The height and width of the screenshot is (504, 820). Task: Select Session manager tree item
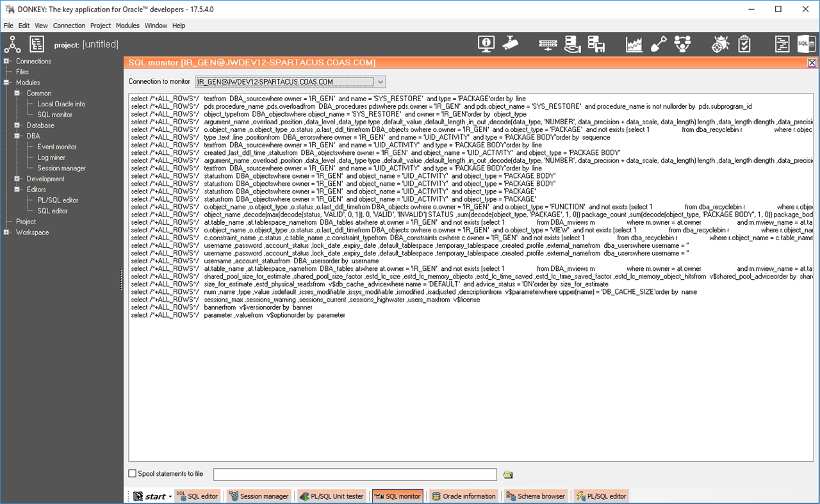[x=61, y=168]
